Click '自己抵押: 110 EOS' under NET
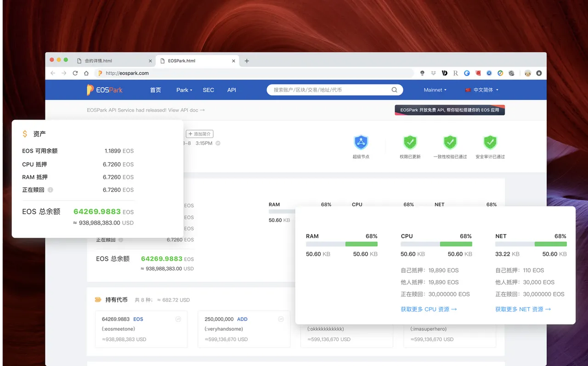 click(520, 270)
